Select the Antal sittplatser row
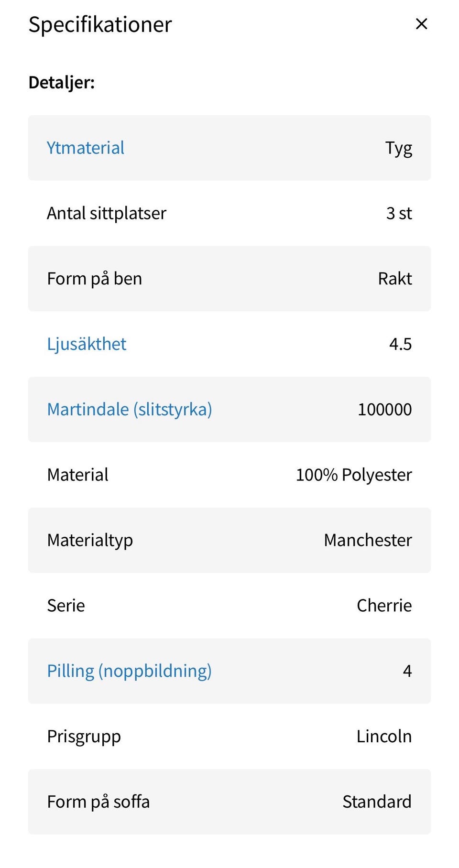Viewport: 459px width, 868px height. coord(107,213)
